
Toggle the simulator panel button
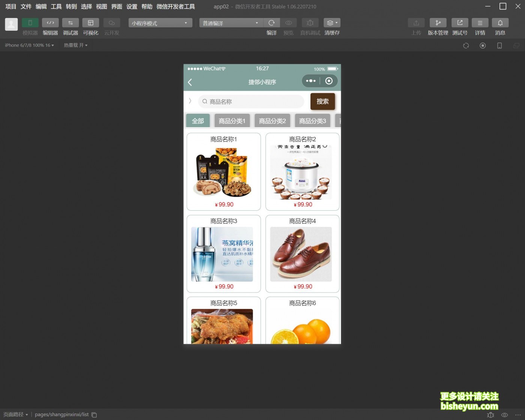(x=30, y=23)
